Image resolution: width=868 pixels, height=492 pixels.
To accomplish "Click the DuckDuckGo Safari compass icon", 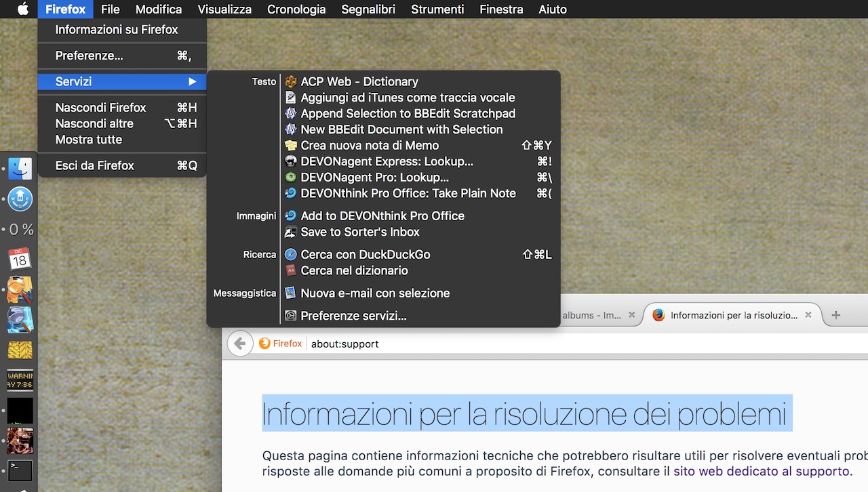I will tap(291, 254).
